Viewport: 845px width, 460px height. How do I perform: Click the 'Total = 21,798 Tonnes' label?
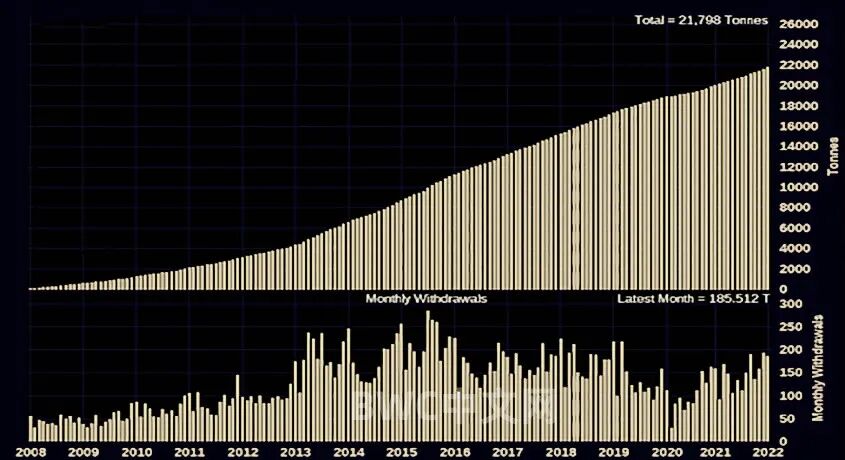701,20
